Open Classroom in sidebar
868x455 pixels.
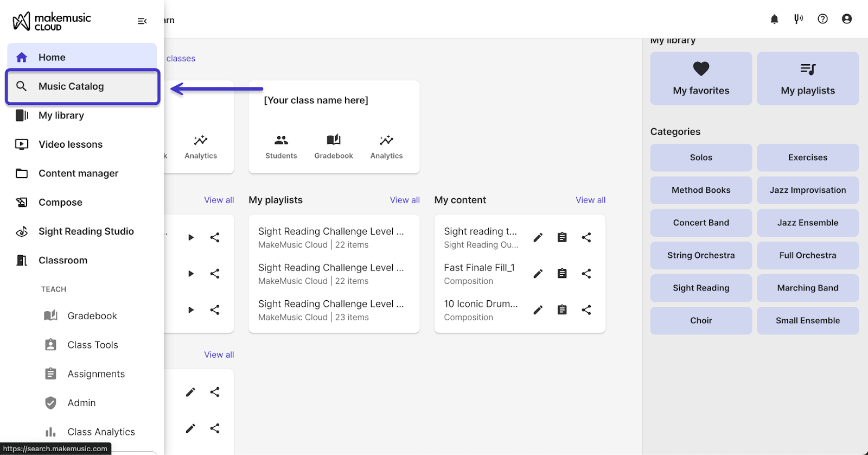tap(82, 260)
